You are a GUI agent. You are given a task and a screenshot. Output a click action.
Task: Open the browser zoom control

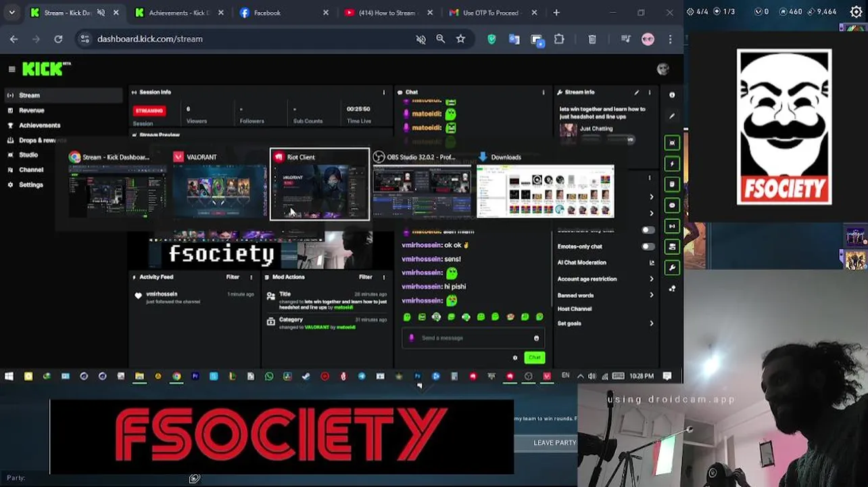point(440,39)
